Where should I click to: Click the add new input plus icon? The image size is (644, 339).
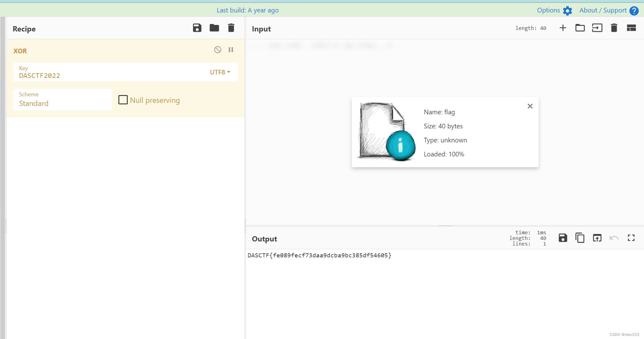click(x=563, y=28)
